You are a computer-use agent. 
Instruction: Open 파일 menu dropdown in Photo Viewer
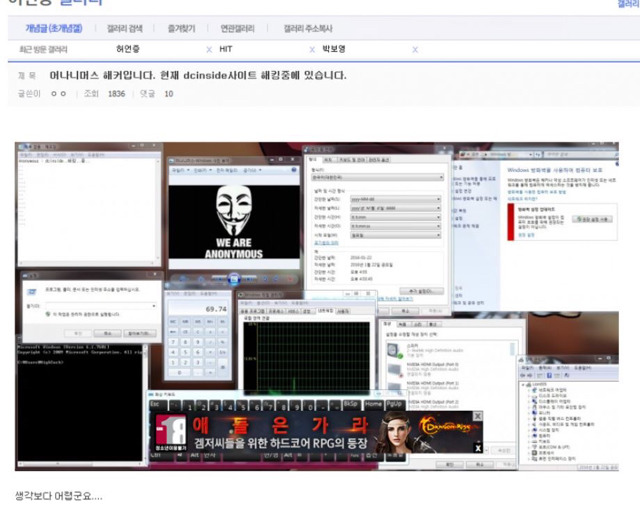coord(180,170)
